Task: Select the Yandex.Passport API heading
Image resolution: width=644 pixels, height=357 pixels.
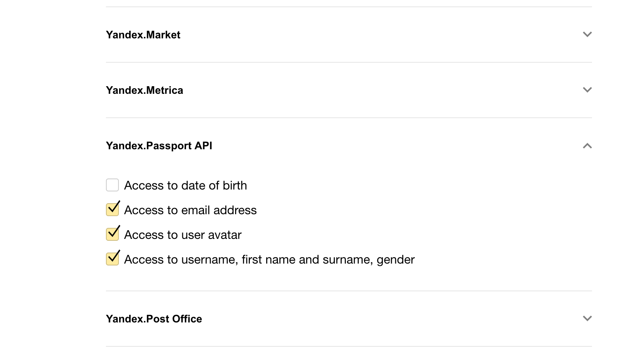Action: point(159,146)
